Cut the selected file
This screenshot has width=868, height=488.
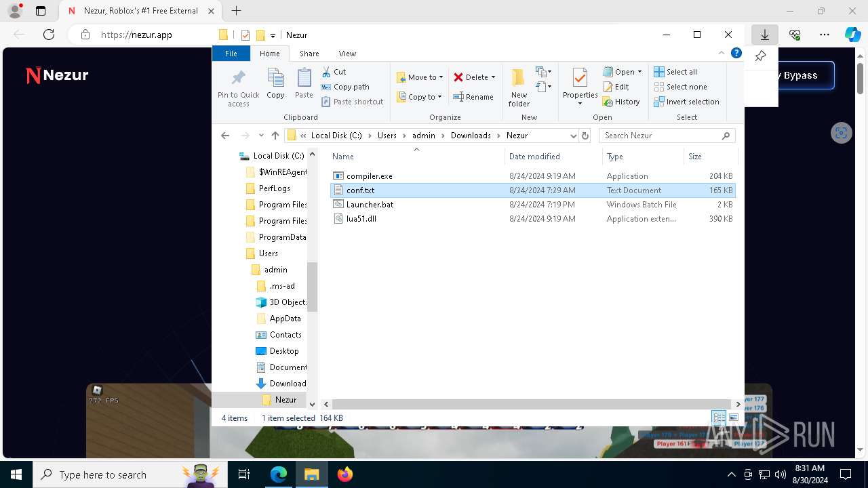pyautogui.click(x=334, y=72)
